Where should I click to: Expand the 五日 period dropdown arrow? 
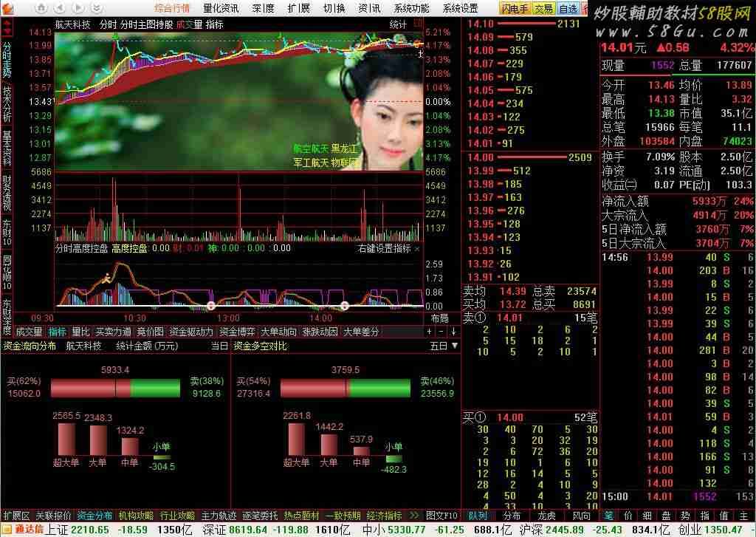click(455, 346)
